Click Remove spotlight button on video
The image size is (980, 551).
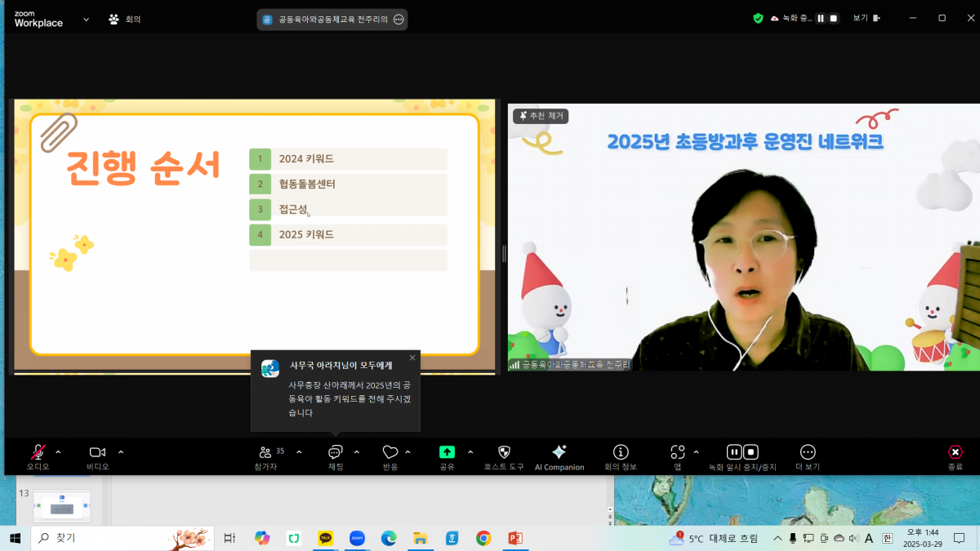[x=541, y=116]
